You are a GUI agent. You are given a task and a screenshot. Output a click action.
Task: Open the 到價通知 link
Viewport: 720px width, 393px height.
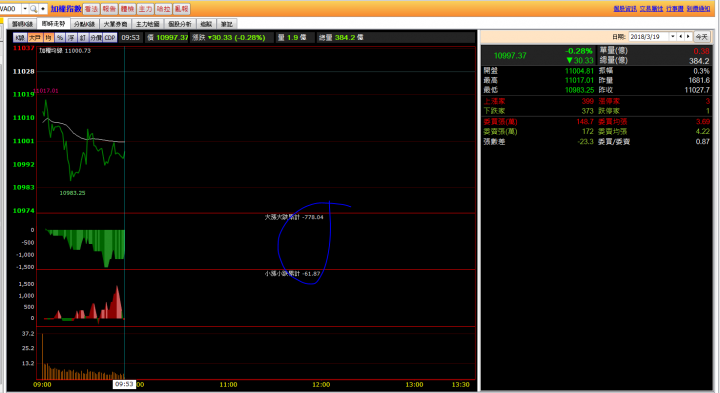698,9
